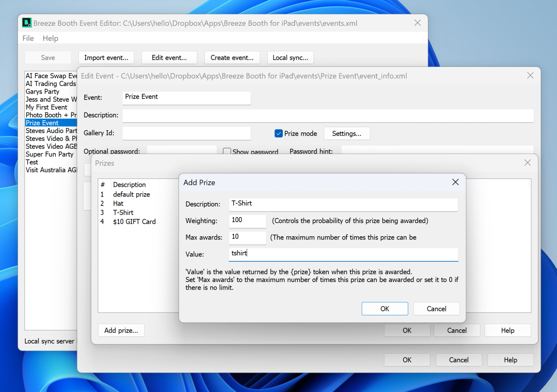Close the Prizes window using its X
The height and width of the screenshot is (392, 557).
pyautogui.click(x=527, y=163)
